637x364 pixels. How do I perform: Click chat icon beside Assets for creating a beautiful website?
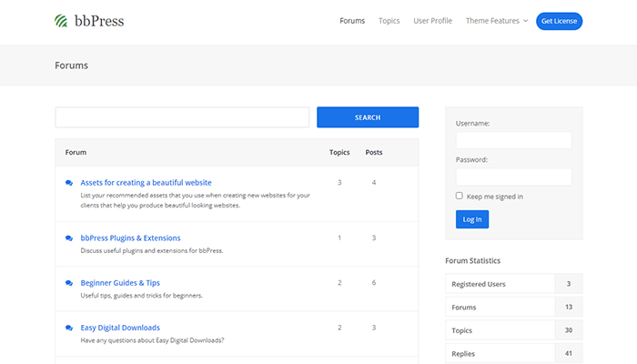click(x=69, y=183)
